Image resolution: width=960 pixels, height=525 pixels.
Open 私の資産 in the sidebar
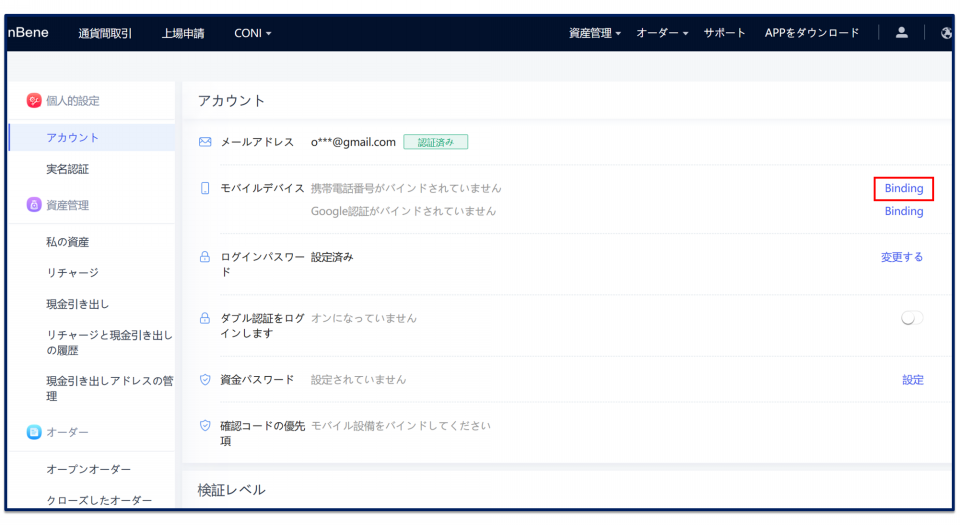pos(67,242)
